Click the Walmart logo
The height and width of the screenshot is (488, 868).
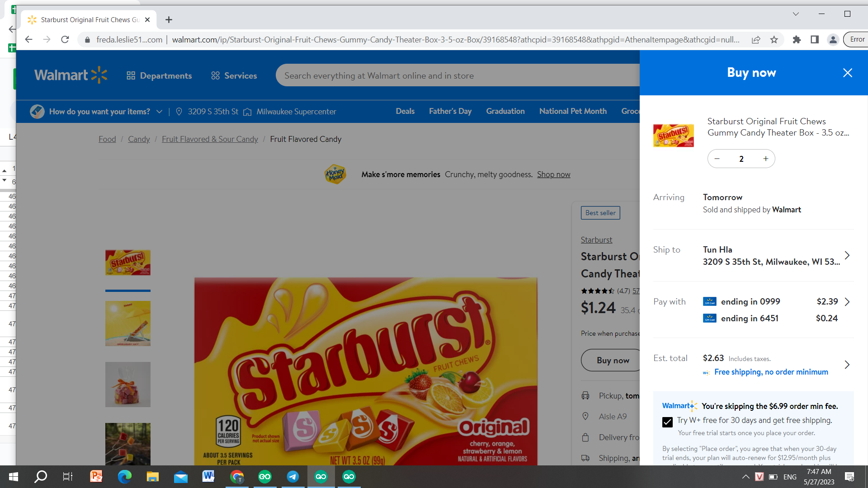tap(71, 75)
